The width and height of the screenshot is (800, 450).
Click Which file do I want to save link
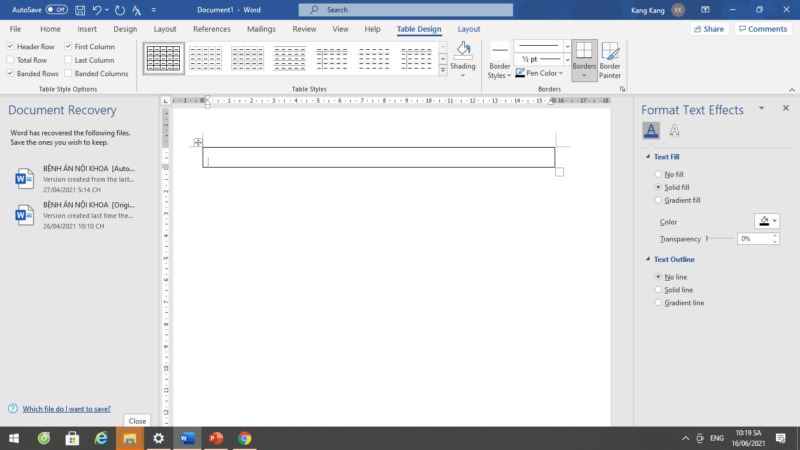point(66,409)
